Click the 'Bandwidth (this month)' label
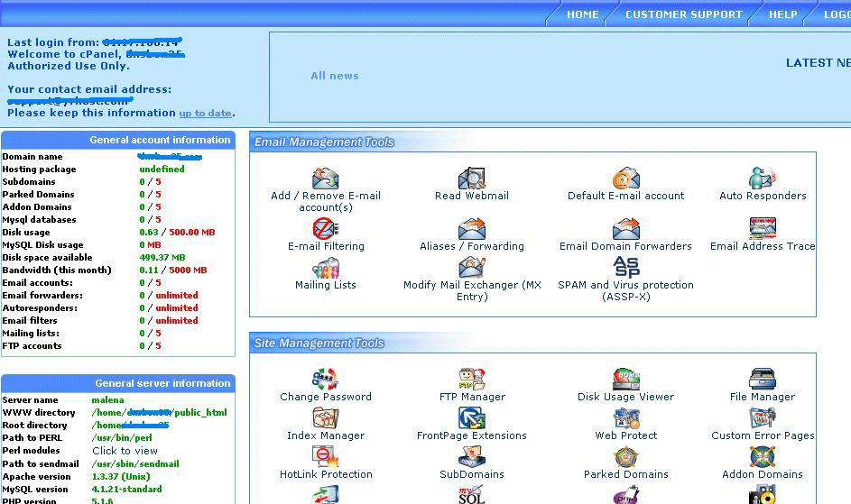851x504 pixels. point(57,270)
